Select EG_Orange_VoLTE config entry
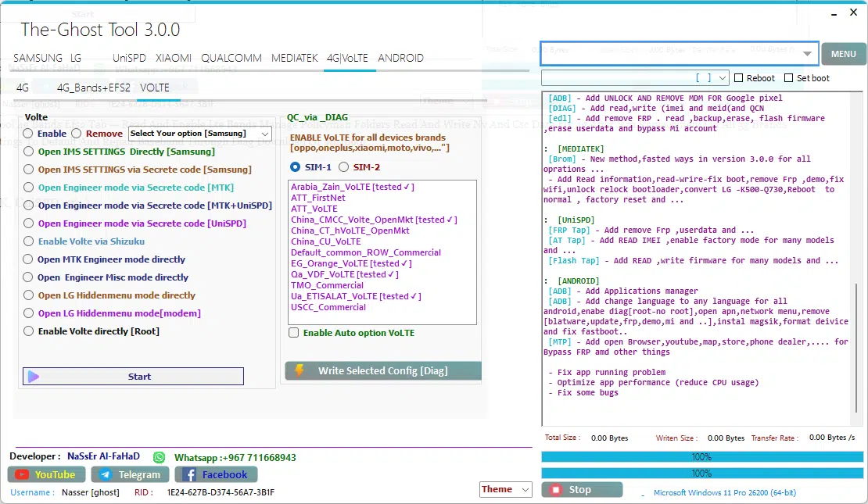This screenshot has height=504, width=868. [x=351, y=263]
